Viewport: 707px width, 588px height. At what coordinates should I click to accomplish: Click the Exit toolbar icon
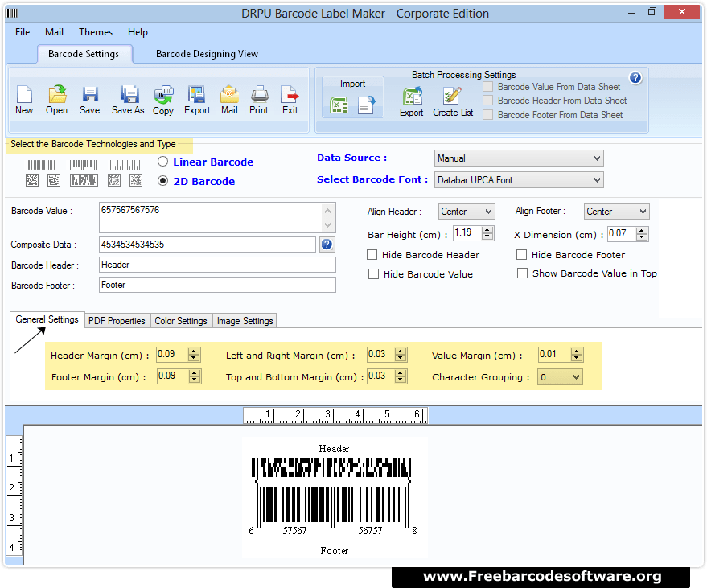(289, 98)
